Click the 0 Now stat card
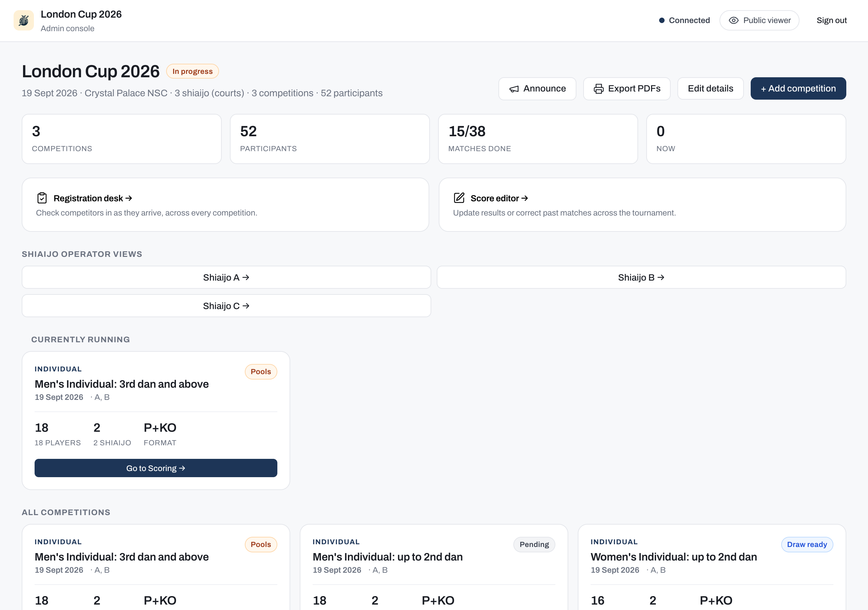 (746, 139)
